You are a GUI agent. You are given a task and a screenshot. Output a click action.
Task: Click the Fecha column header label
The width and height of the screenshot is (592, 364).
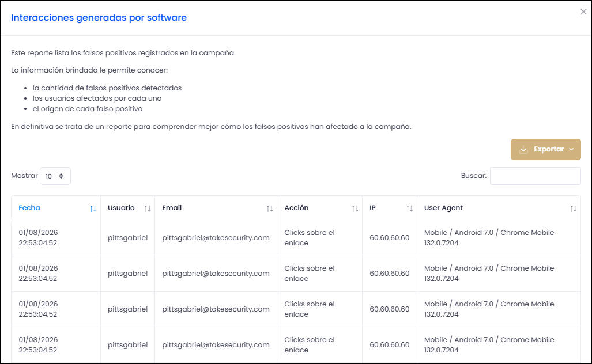tap(29, 208)
